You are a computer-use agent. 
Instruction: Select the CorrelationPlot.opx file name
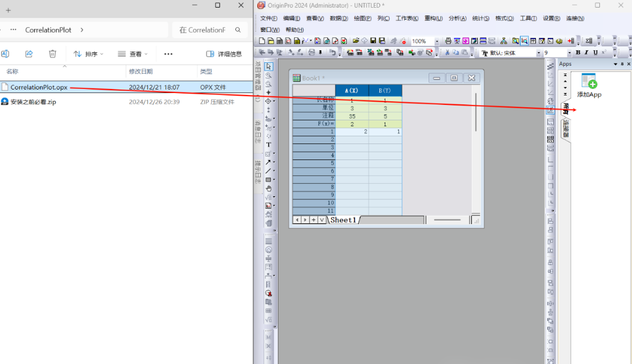[39, 87]
